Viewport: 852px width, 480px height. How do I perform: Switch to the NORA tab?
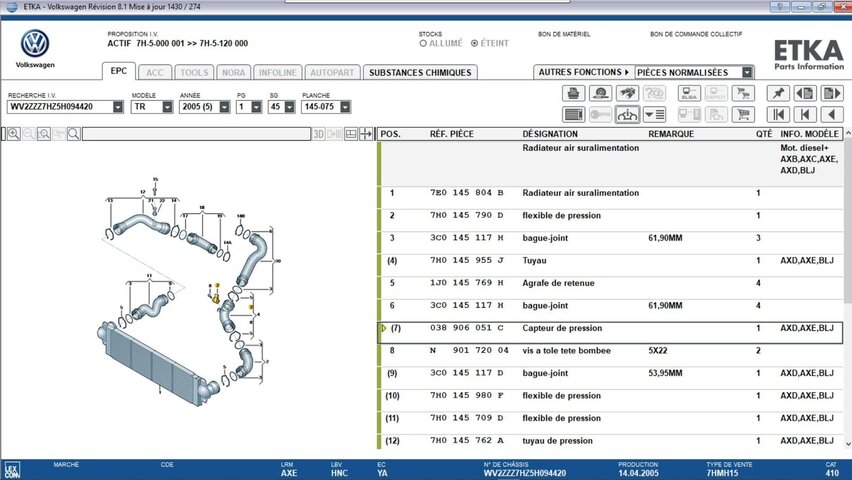pos(234,72)
